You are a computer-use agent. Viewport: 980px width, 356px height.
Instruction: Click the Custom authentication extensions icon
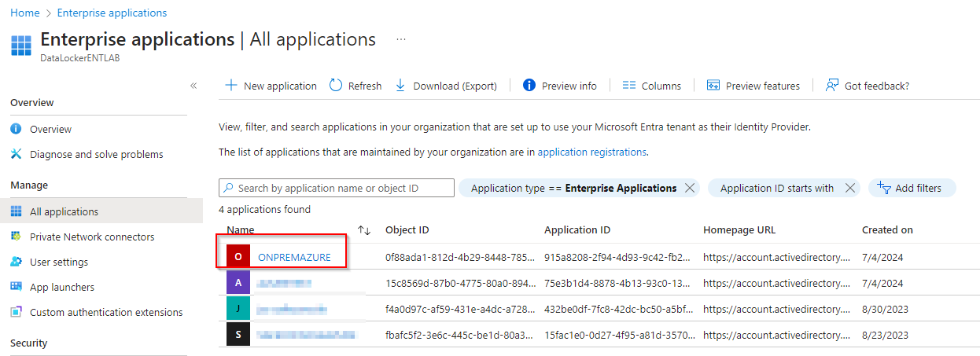[16, 312]
